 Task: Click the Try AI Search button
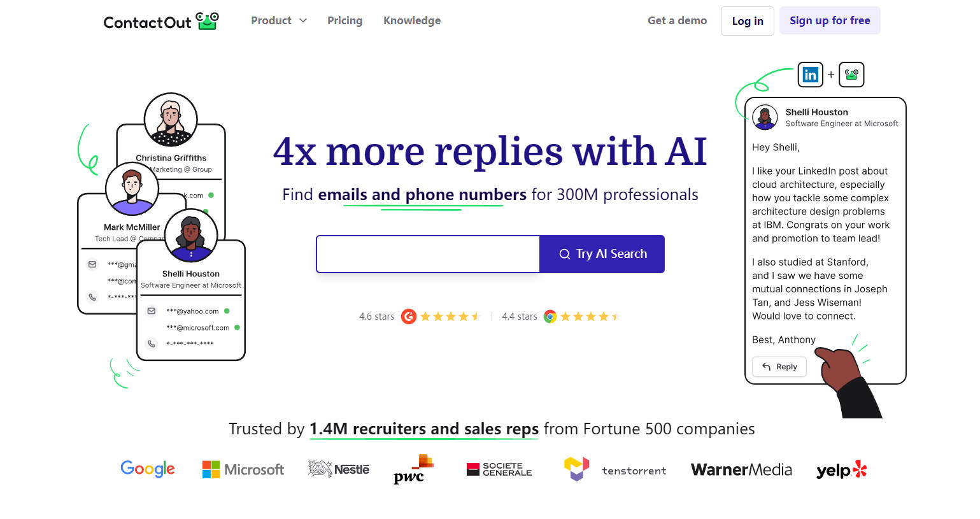tap(602, 254)
